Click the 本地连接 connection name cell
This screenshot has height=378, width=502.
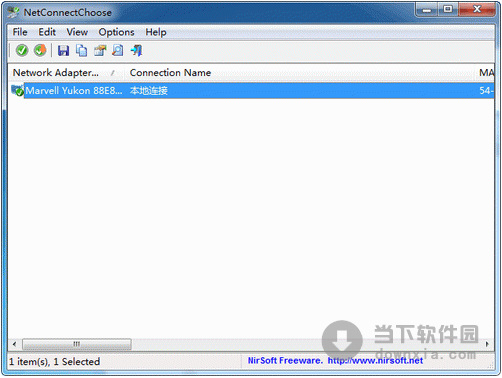tap(149, 90)
